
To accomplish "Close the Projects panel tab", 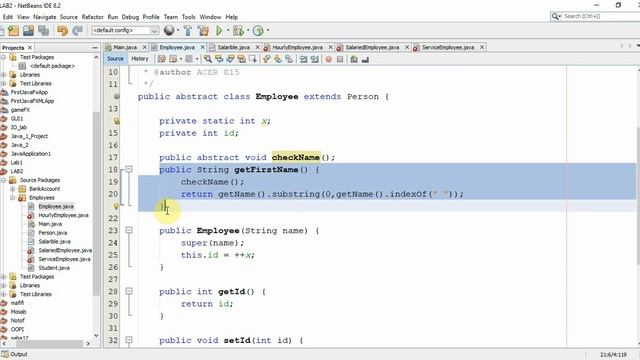I will tap(30, 48).
